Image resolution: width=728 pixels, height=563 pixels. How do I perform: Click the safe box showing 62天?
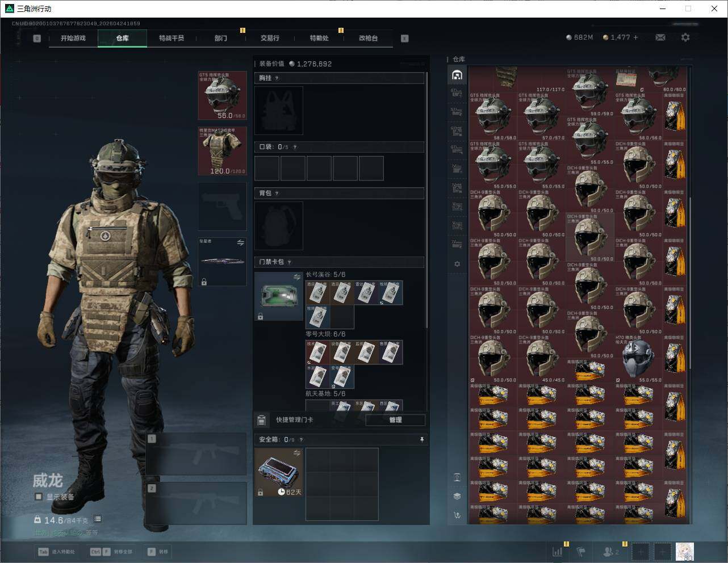tap(279, 472)
